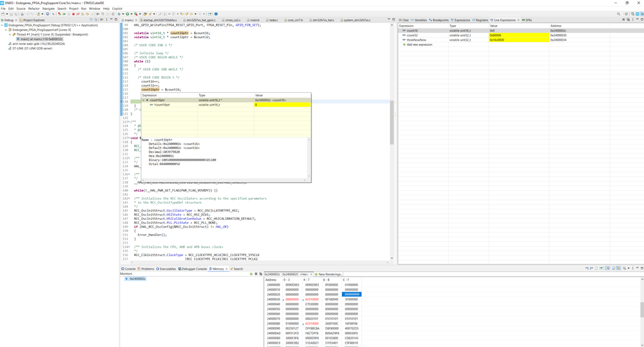Open the Window menu
Screen dimensions: 644x347
(94, 8)
